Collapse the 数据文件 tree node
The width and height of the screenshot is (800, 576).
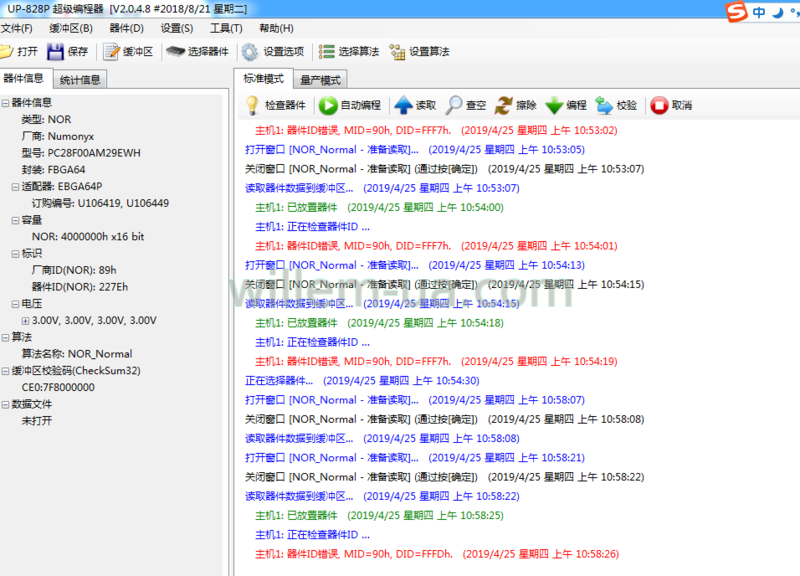(x=5, y=405)
